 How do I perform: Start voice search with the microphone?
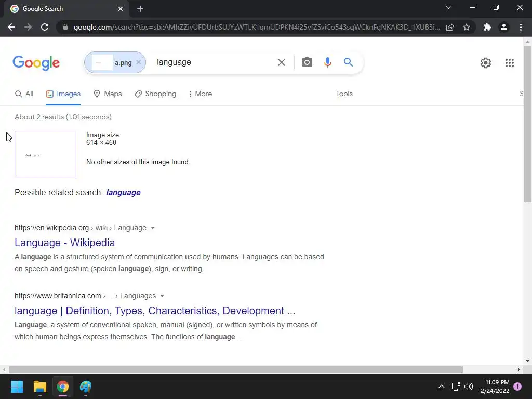(327, 62)
